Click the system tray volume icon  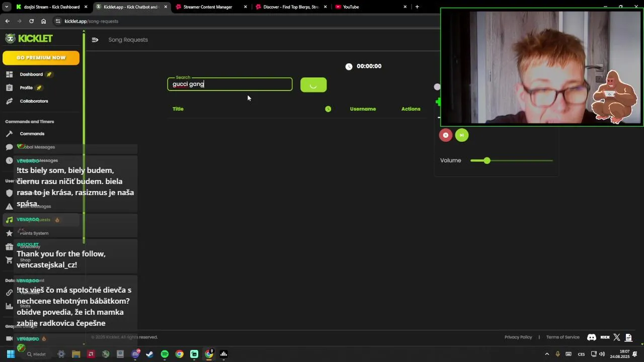[602, 354]
